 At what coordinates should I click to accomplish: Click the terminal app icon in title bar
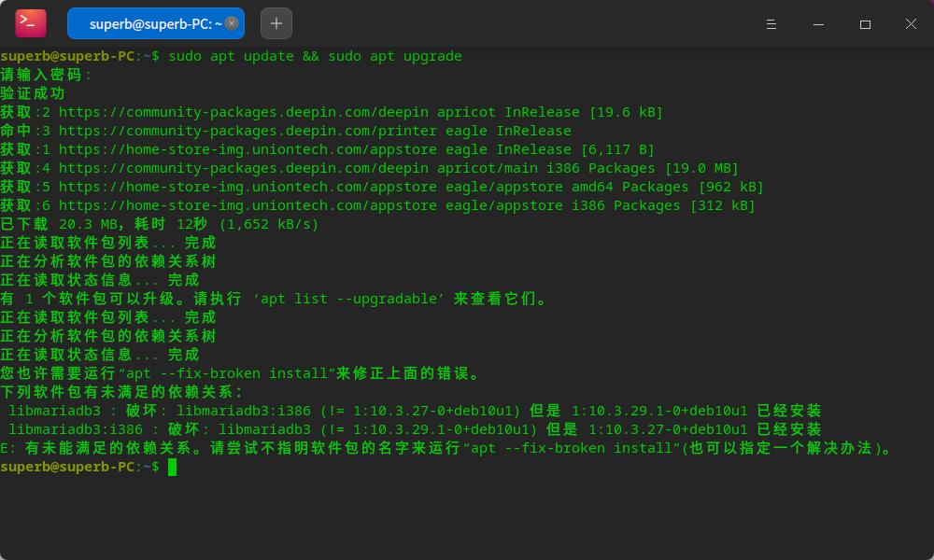(31, 23)
